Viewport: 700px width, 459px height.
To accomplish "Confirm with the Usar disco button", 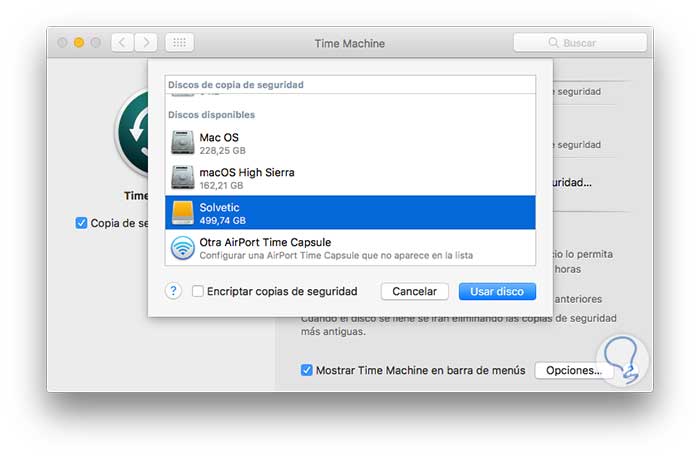I will click(497, 292).
